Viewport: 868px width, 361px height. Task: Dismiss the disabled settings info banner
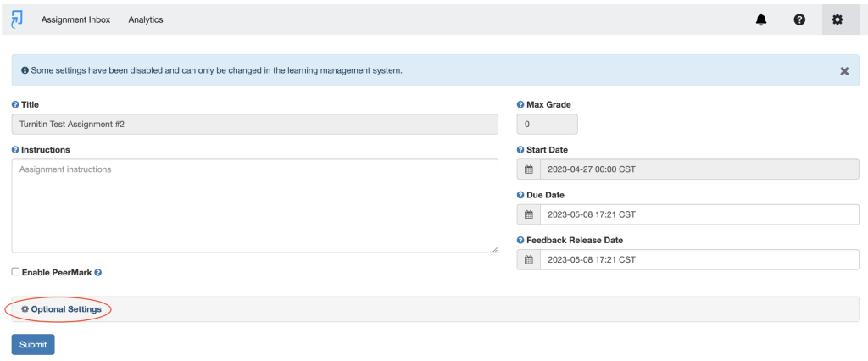point(844,71)
